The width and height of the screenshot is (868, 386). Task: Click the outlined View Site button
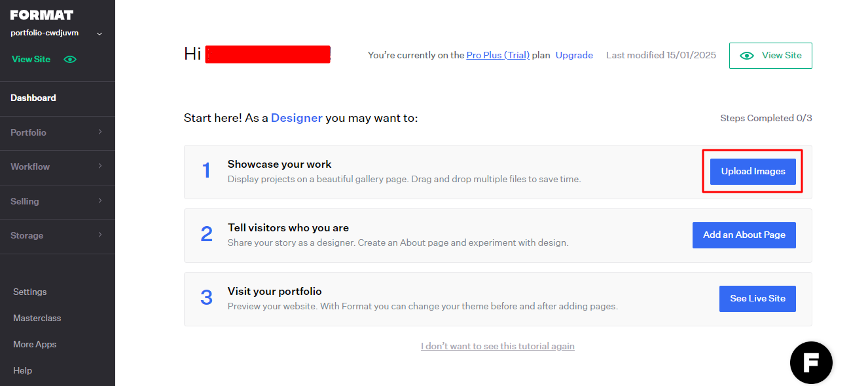[x=770, y=56]
